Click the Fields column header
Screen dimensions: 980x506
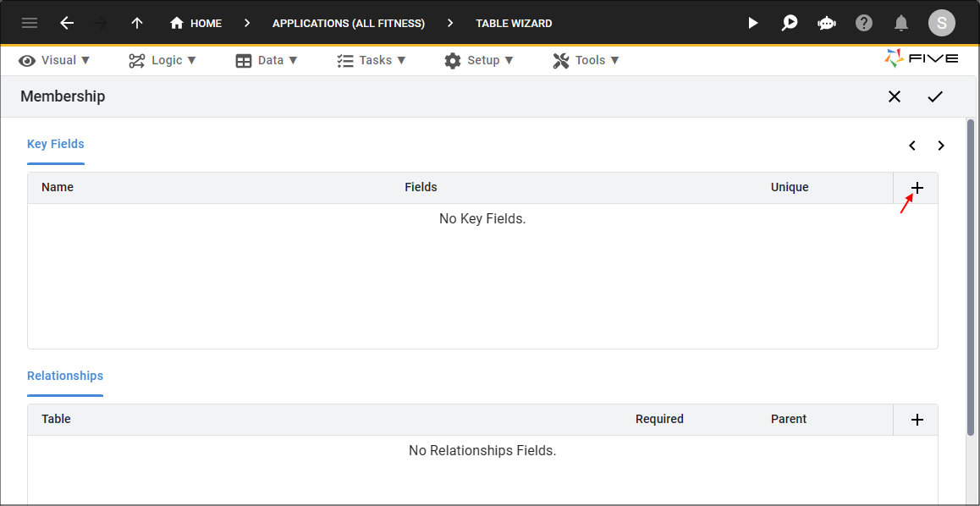click(x=421, y=187)
